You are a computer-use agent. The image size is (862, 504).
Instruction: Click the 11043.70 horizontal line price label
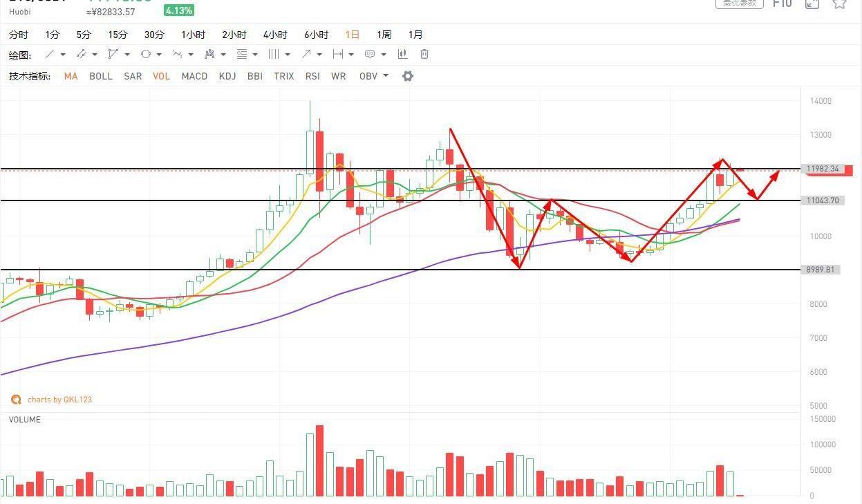(x=822, y=200)
